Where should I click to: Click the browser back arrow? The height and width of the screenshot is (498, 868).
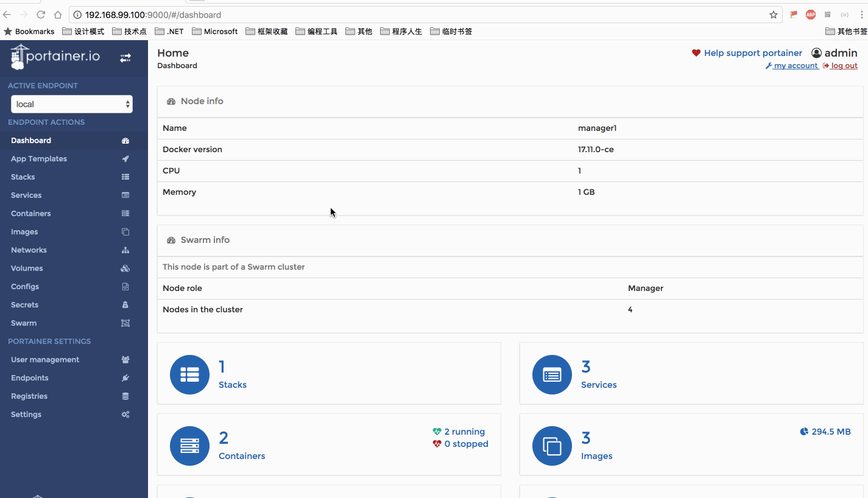[7, 15]
